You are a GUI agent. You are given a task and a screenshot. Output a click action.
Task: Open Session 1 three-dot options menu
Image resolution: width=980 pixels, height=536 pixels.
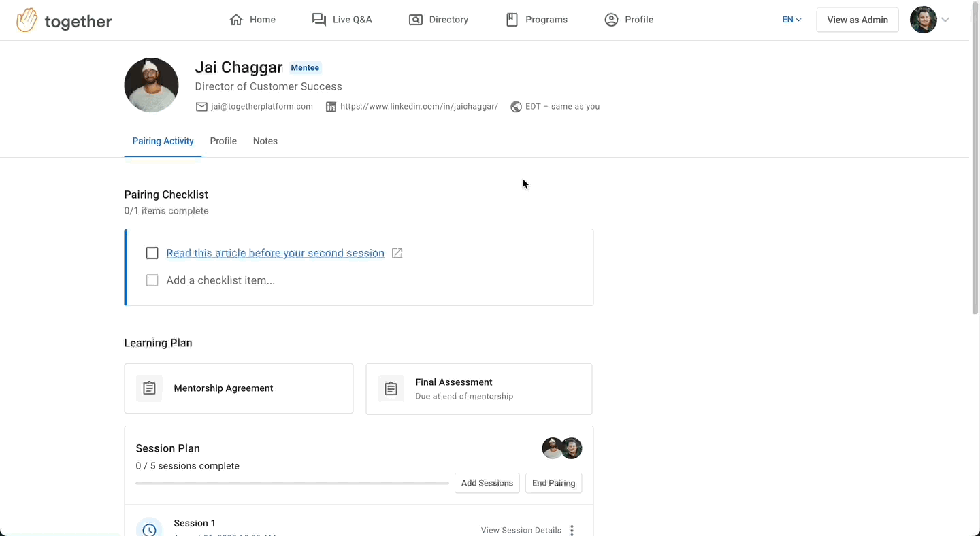(572, 530)
